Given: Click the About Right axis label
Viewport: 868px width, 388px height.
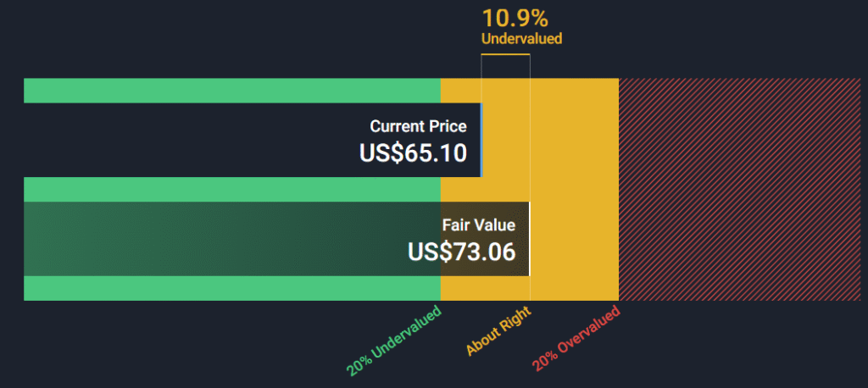Looking at the screenshot, I should pyautogui.click(x=498, y=330).
